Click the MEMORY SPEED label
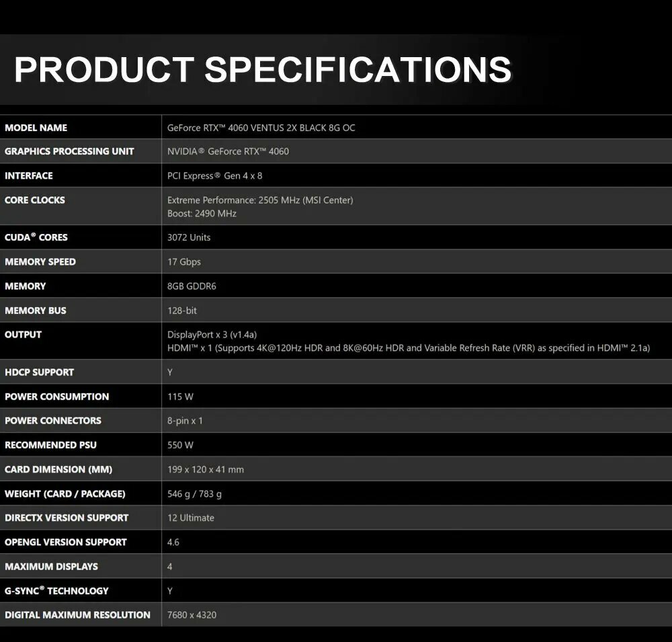The width and height of the screenshot is (672, 642). point(40,262)
